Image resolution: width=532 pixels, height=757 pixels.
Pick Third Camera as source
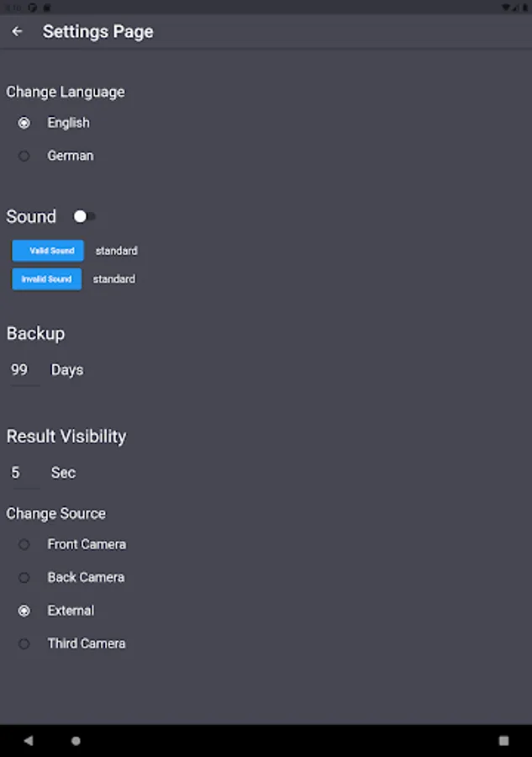[x=24, y=643]
